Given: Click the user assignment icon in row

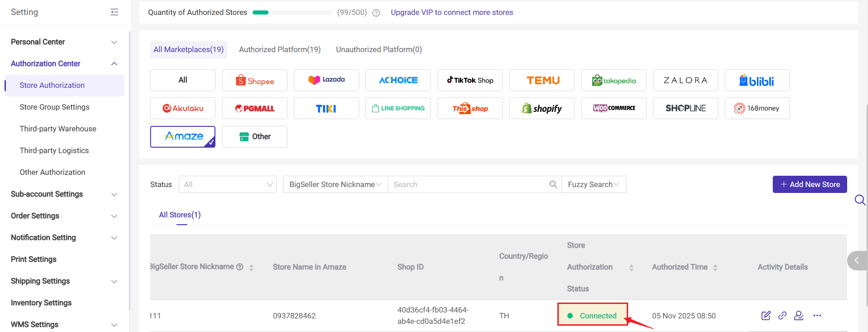Looking at the screenshot, I should tap(799, 316).
